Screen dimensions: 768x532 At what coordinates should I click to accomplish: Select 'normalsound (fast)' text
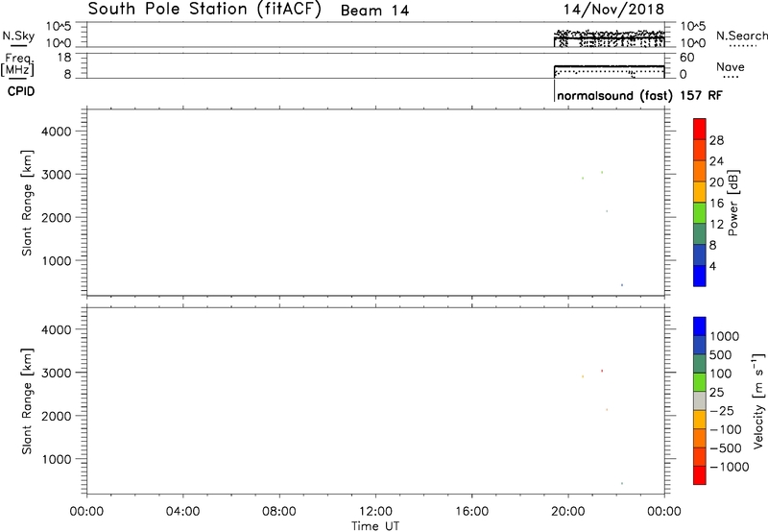(614, 95)
